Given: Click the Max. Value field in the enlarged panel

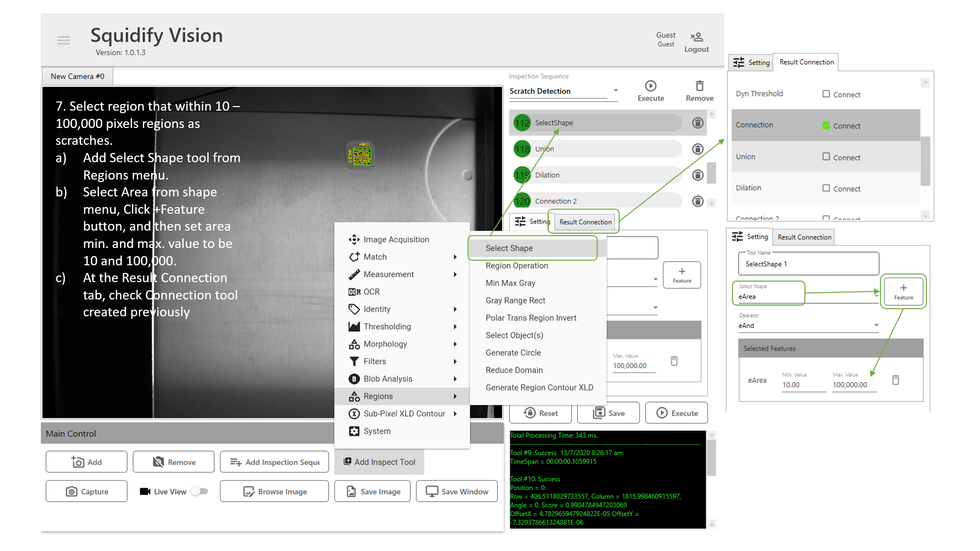Looking at the screenshot, I should 854,385.
